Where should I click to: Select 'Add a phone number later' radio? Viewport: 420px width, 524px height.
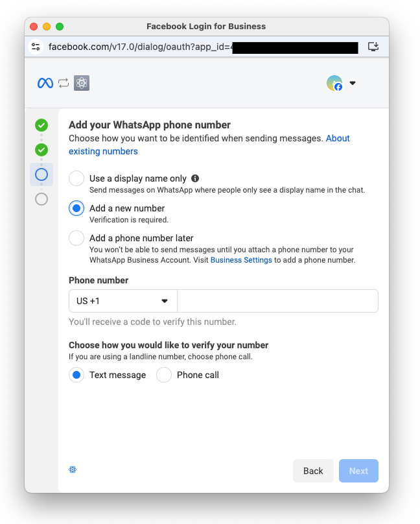[x=76, y=238]
